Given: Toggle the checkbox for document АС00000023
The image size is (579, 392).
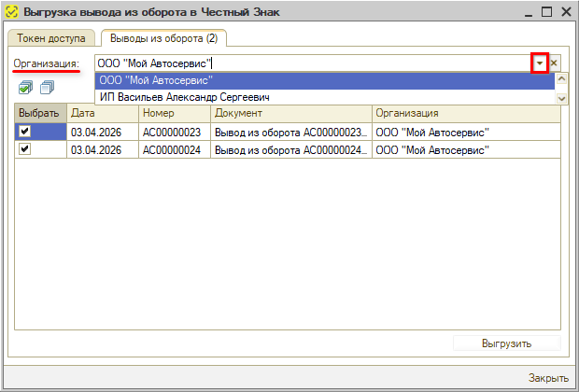Looking at the screenshot, I should click(x=25, y=132).
